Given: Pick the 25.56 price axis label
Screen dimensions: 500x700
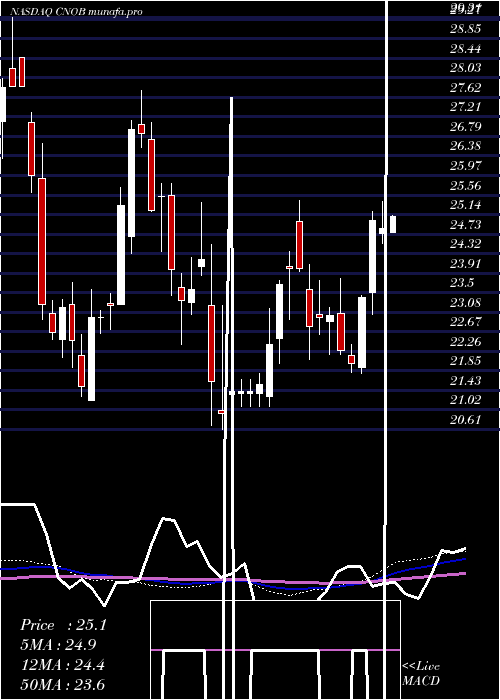Looking at the screenshot, I should 466,185.
